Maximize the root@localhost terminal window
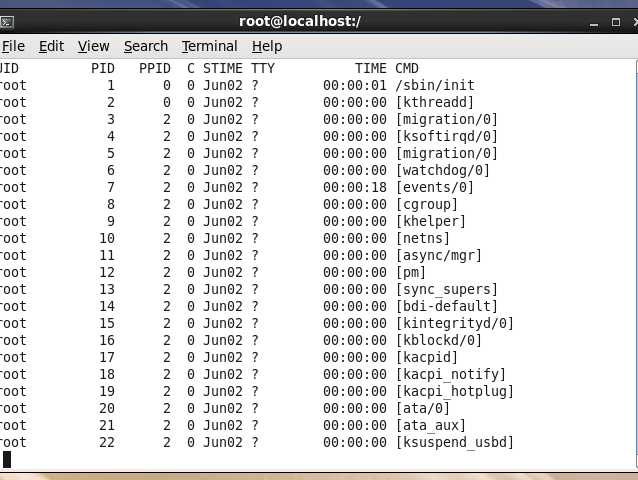 click(616, 22)
